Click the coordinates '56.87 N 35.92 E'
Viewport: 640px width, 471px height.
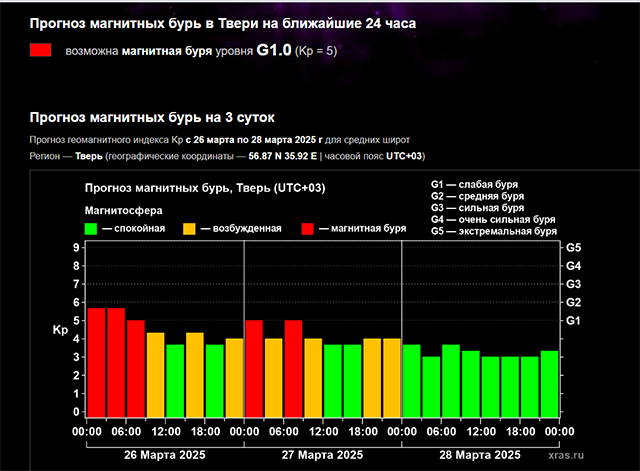282,156
